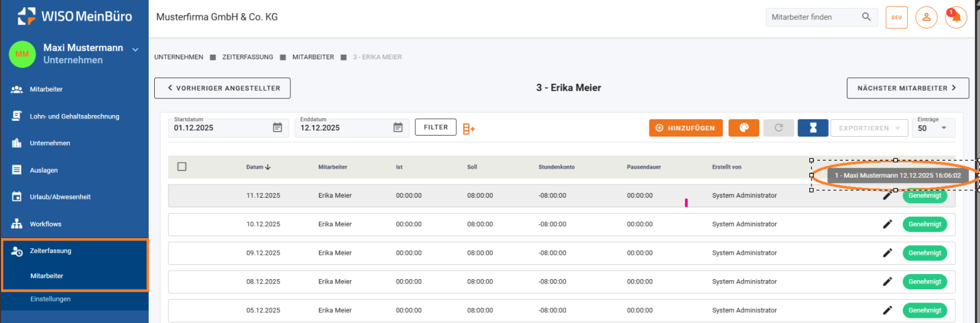Edit the 10.12.2025 entry with pencil icon

tap(887, 224)
